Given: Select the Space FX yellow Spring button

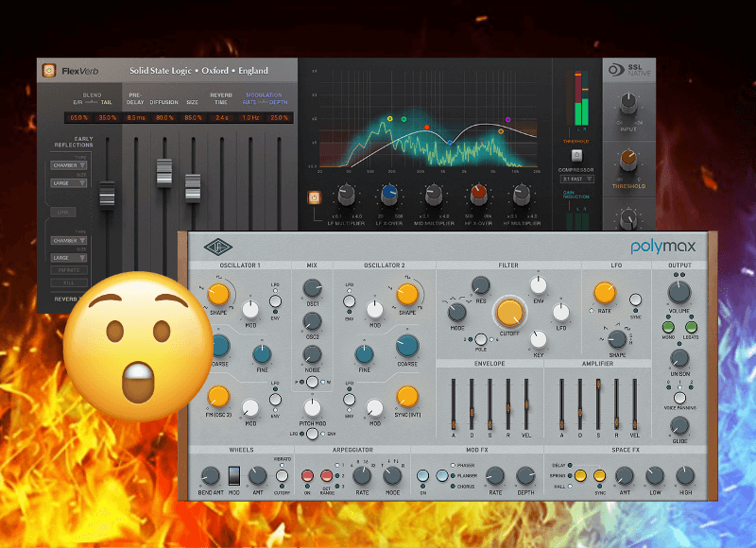Looking at the screenshot, I should 580,476.
